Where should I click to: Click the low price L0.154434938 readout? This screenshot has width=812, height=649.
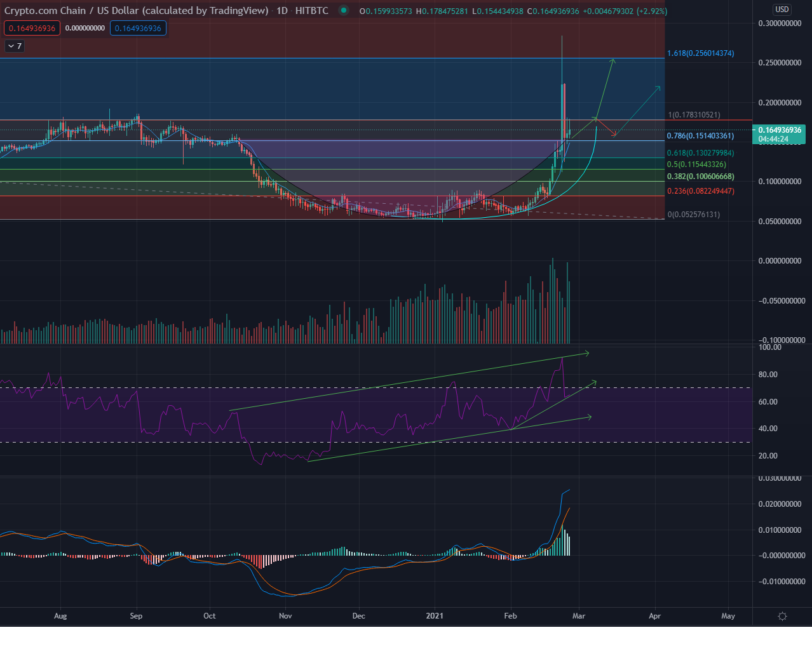pyautogui.click(x=497, y=11)
